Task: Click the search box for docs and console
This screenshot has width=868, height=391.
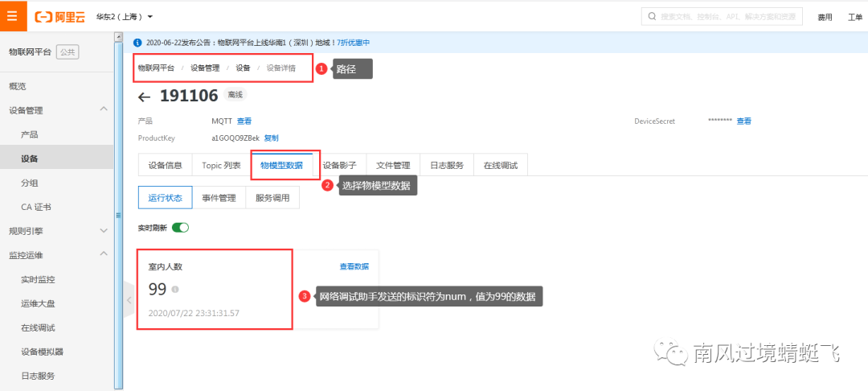Action: tap(722, 17)
